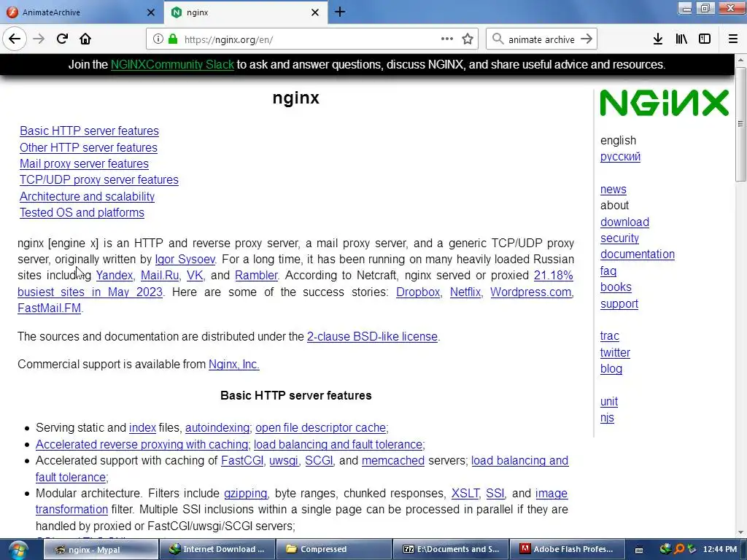The image size is (747, 560).
Task: Open the Rambler link
Action: (256, 276)
